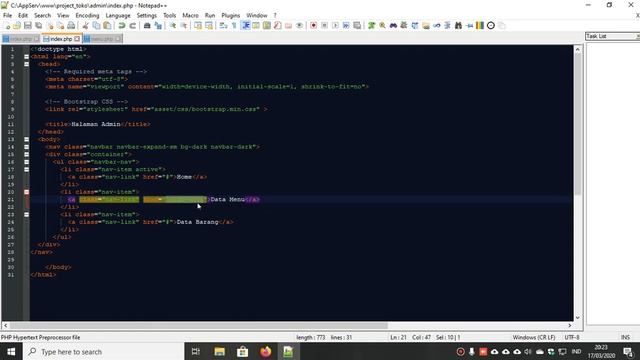The height and width of the screenshot is (360, 640).
Task: Toggle the Document Map panel icon
Action: coord(267,26)
